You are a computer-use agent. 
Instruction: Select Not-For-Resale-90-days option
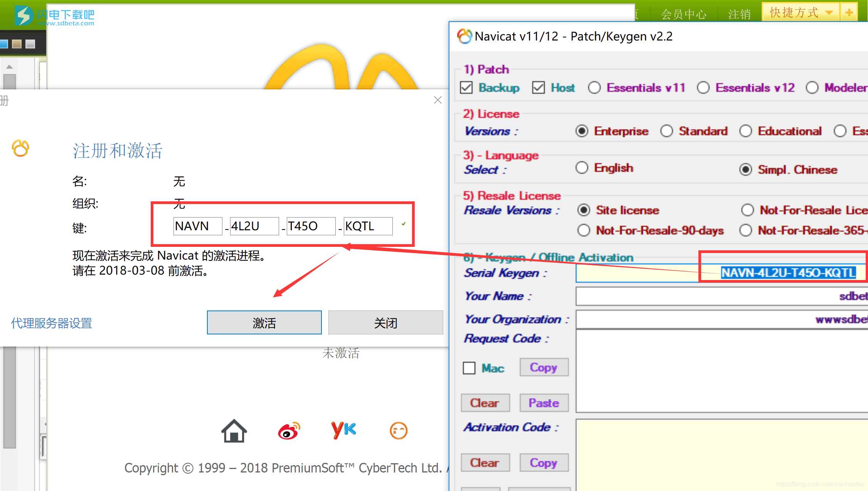click(x=584, y=230)
